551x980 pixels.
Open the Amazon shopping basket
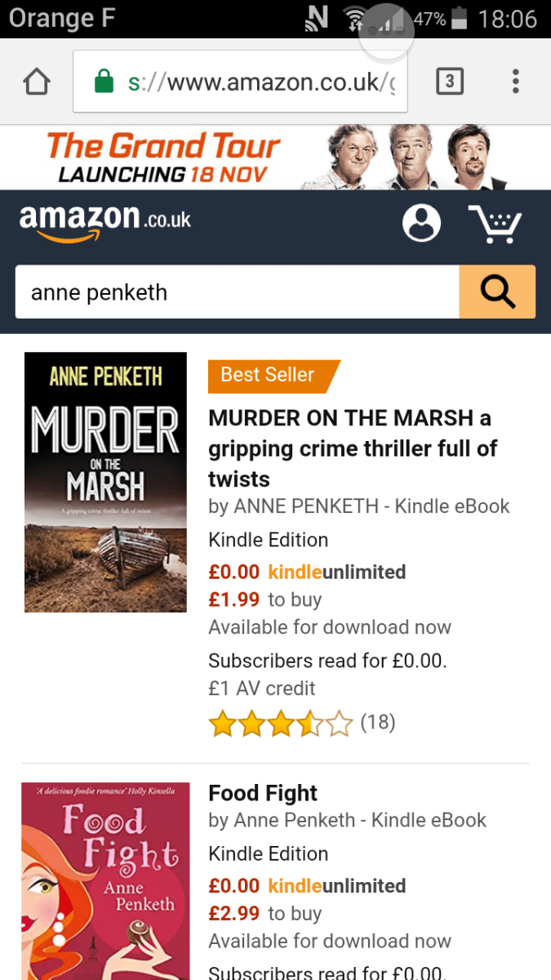click(495, 224)
